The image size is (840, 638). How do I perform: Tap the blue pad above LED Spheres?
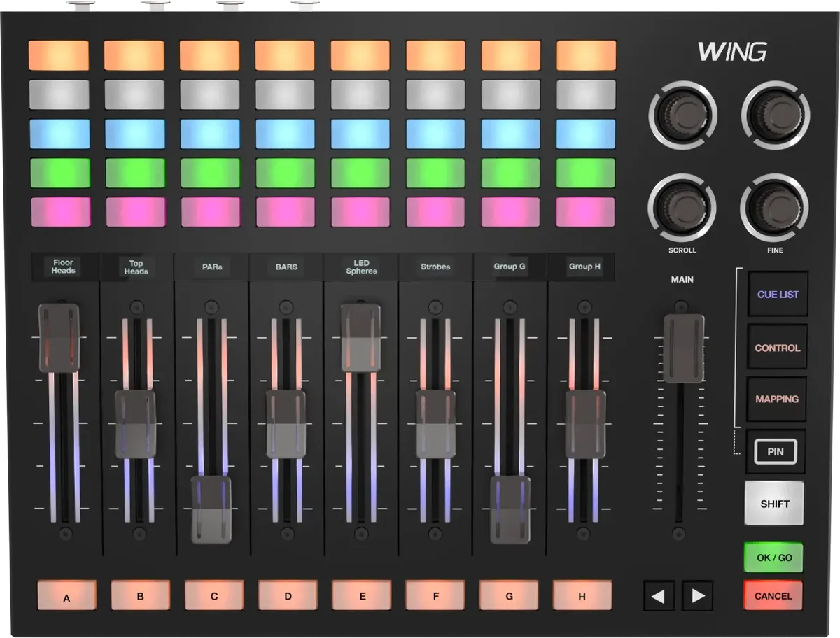coord(360,134)
